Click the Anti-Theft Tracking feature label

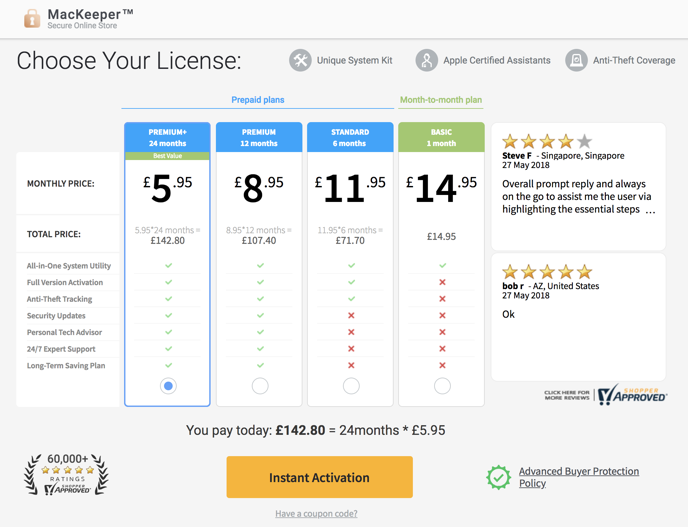pos(59,299)
